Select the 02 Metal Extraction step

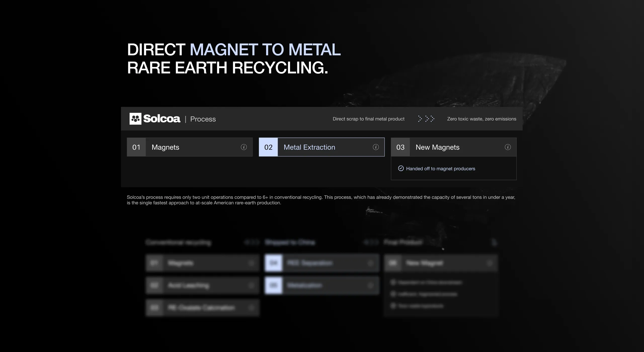pyautogui.click(x=322, y=147)
